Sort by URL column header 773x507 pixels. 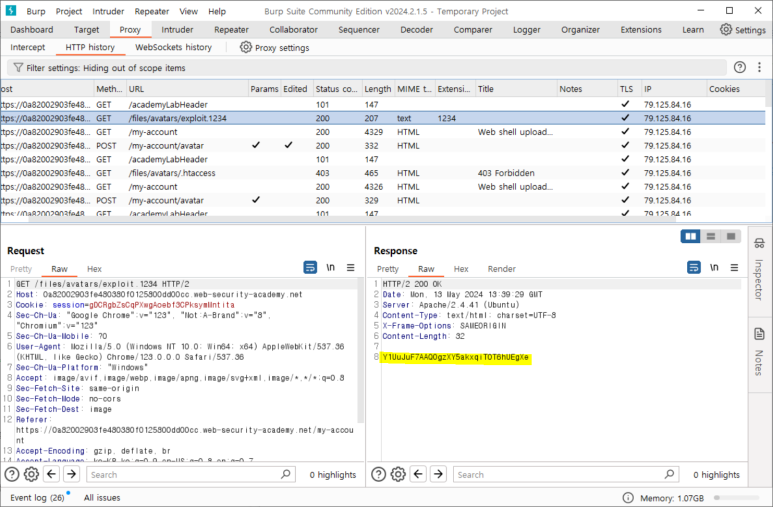[187, 89]
